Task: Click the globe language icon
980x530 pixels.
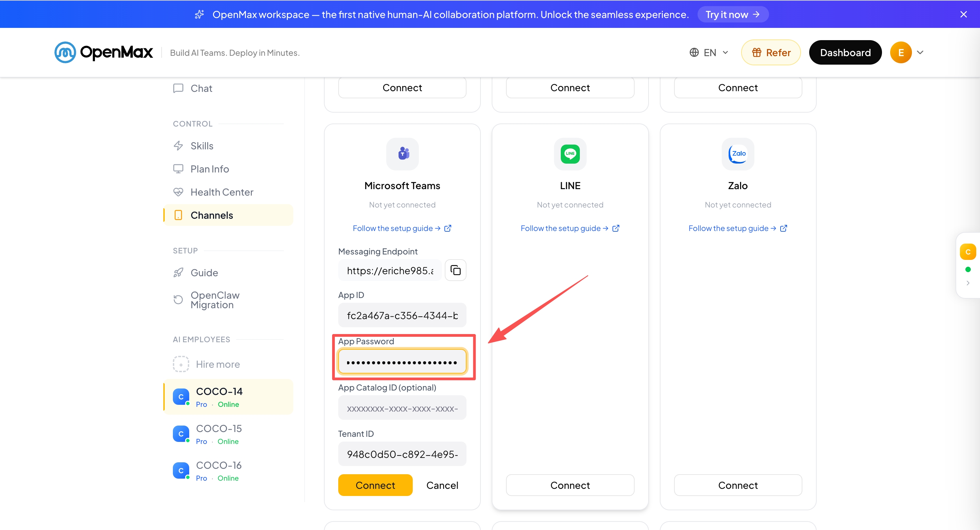Action: pyautogui.click(x=694, y=52)
